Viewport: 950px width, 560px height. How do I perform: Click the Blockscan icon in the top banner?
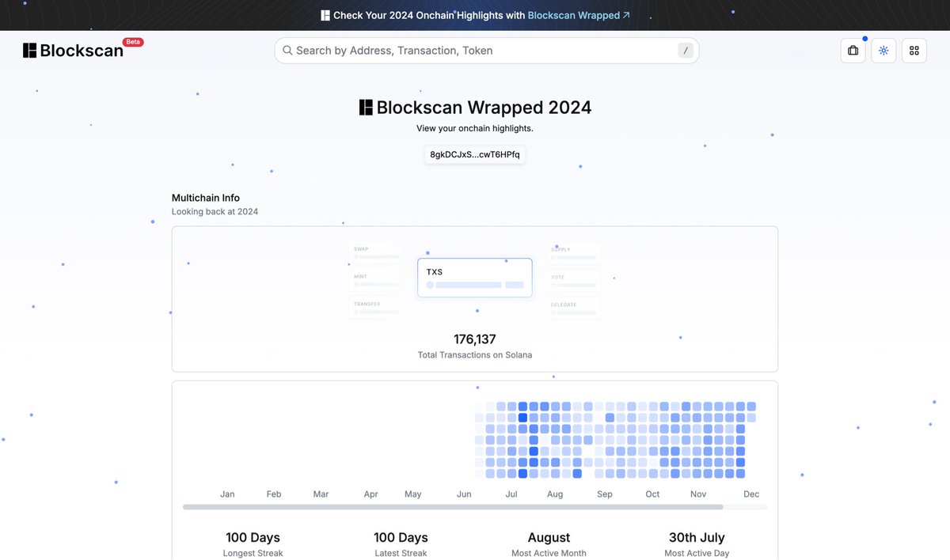[x=325, y=15]
